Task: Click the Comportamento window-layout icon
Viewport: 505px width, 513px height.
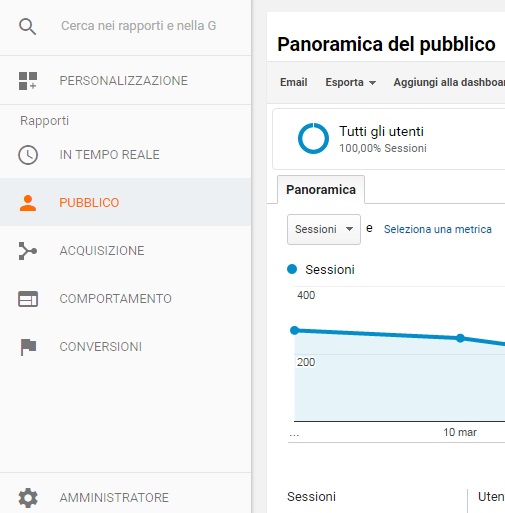Action: [x=28, y=299]
